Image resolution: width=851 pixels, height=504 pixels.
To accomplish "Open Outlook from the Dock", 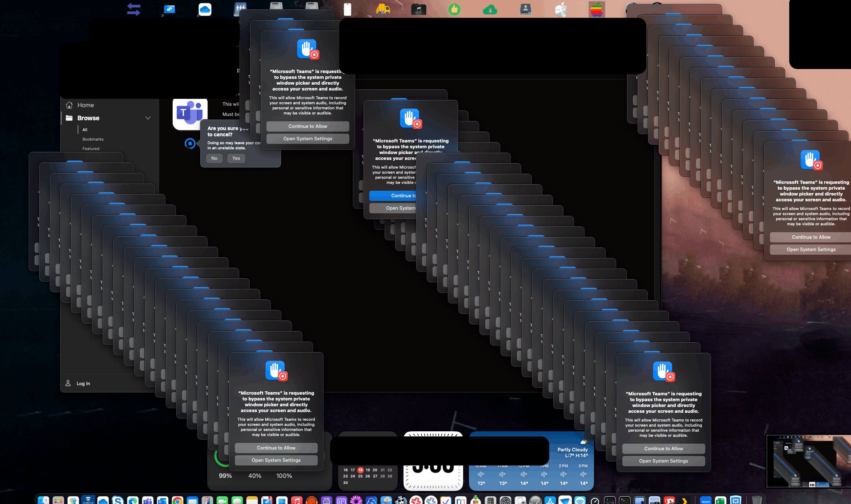I will tap(162, 500).
